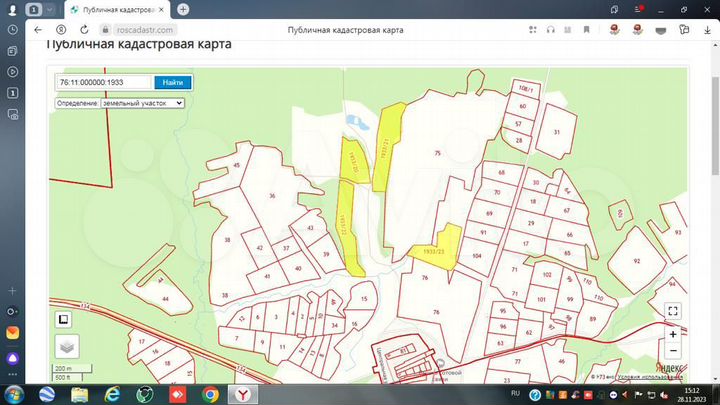The width and height of the screenshot is (720, 405).
Task: Open the map layers switcher
Action: click(x=66, y=346)
